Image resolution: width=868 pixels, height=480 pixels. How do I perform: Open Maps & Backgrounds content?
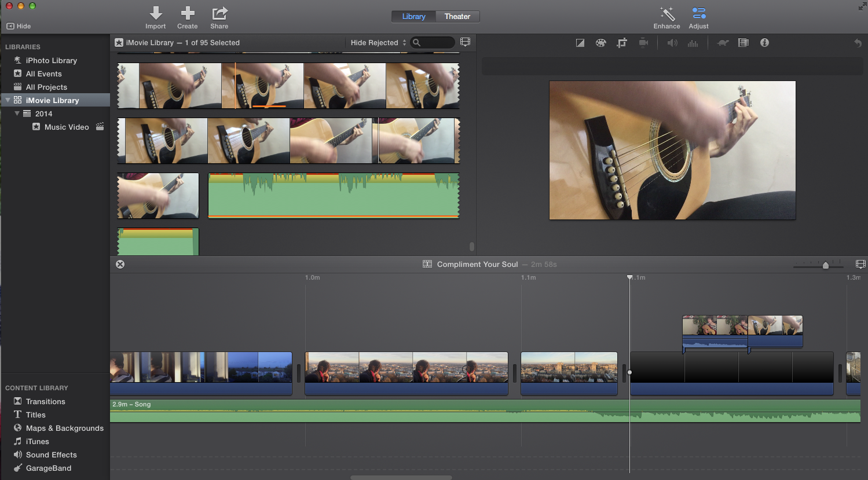(x=64, y=428)
